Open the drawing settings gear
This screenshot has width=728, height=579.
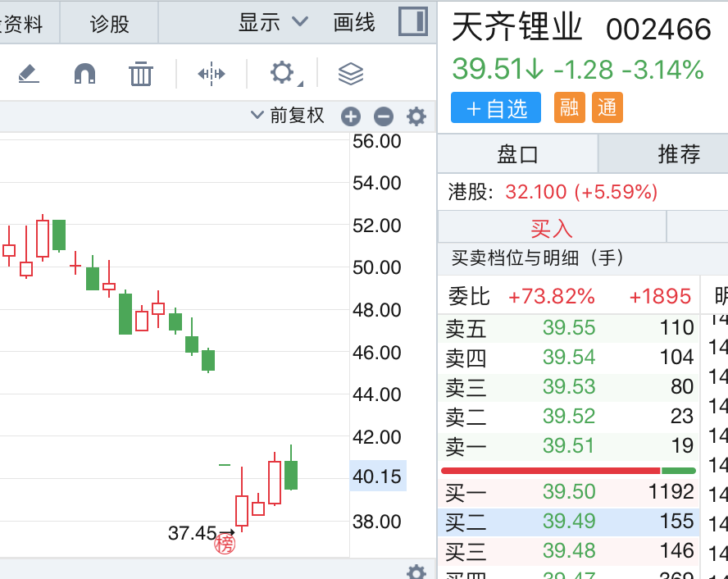click(282, 73)
